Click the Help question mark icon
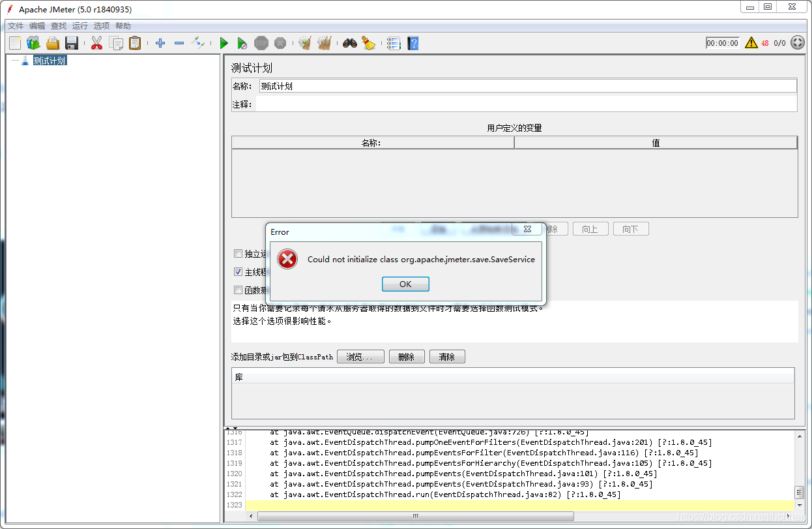This screenshot has width=812, height=529. pyautogui.click(x=413, y=43)
